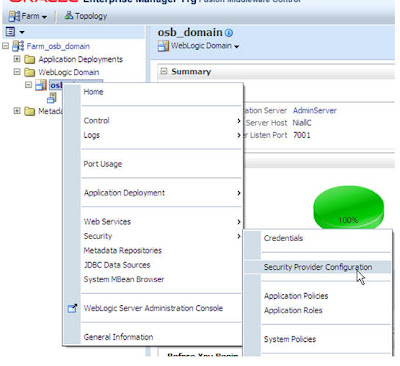This screenshot has width=400, height=366.
Task: Click the external link icon beside Administration Console
Action: pos(72,309)
